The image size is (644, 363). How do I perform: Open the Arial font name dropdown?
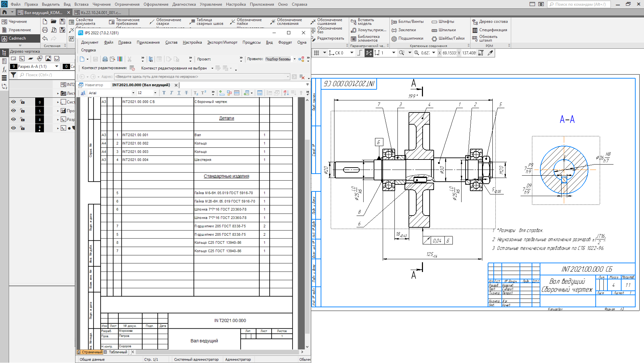[x=133, y=93]
